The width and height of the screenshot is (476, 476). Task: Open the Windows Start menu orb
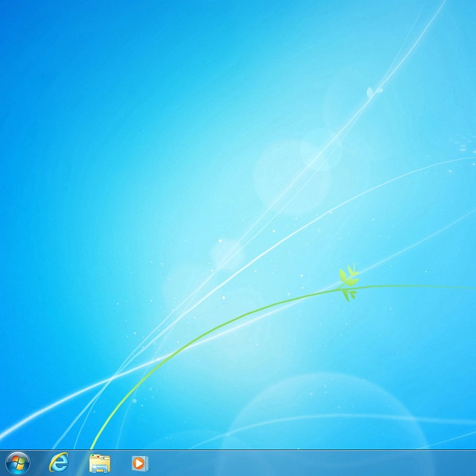pyautogui.click(x=18, y=463)
